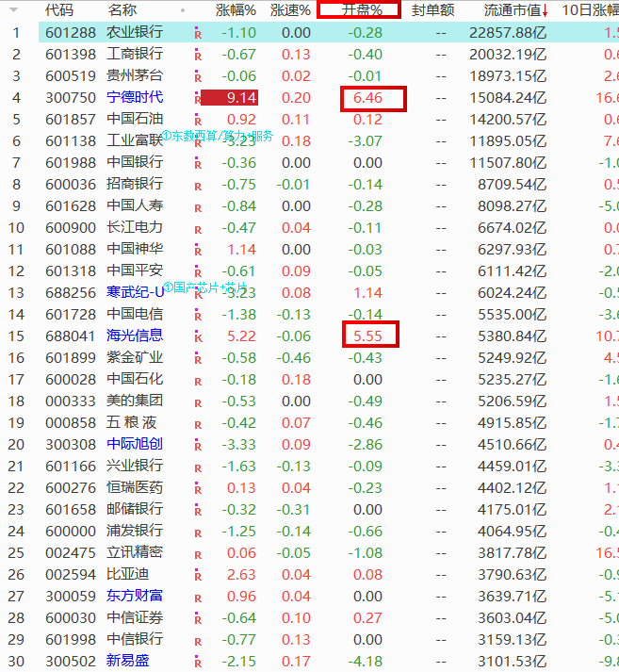
Task: Click stock code 600030
Action: tap(71, 618)
